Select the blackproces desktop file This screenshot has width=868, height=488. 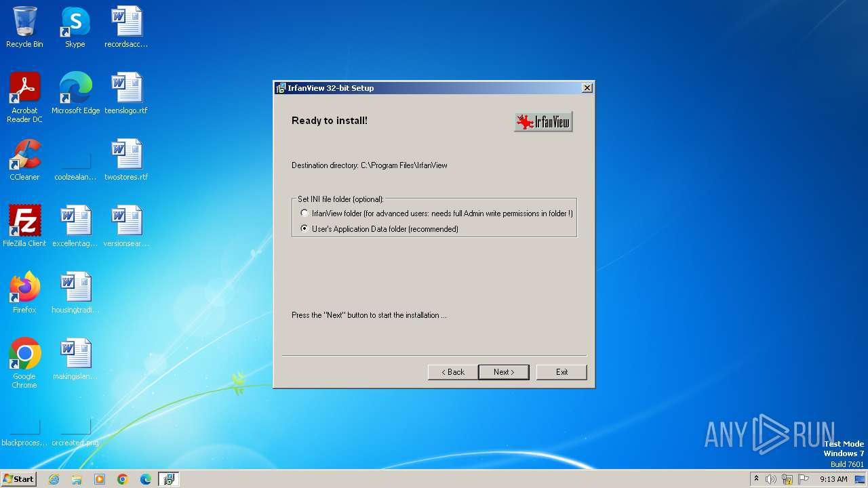coord(24,434)
